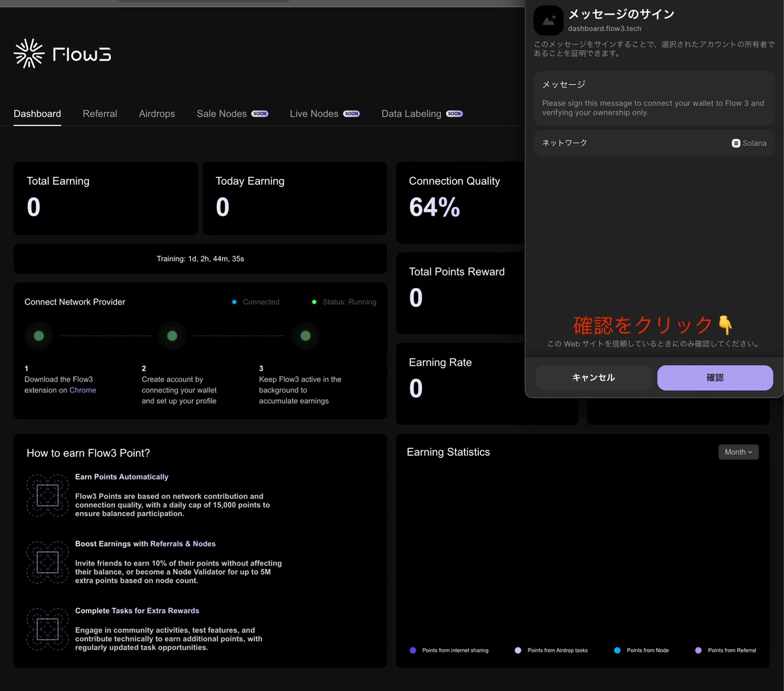Click the Boost Earnings with Referrals icon

coord(48,562)
